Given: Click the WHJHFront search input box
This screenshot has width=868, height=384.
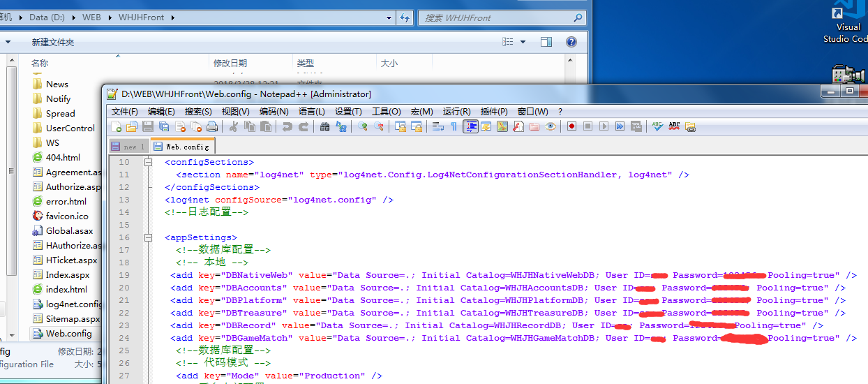Looking at the screenshot, I should pyautogui.click(x=495, y=18).
